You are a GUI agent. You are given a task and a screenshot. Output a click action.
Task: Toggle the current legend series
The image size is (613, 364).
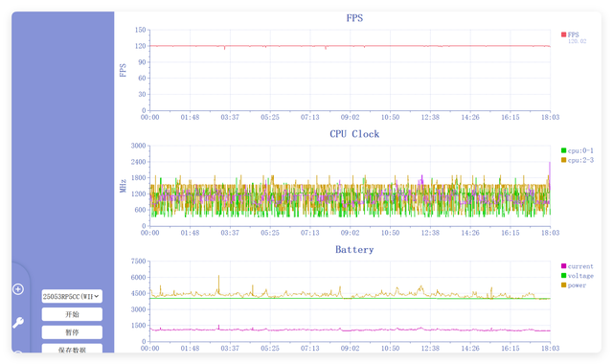point(577,266)
